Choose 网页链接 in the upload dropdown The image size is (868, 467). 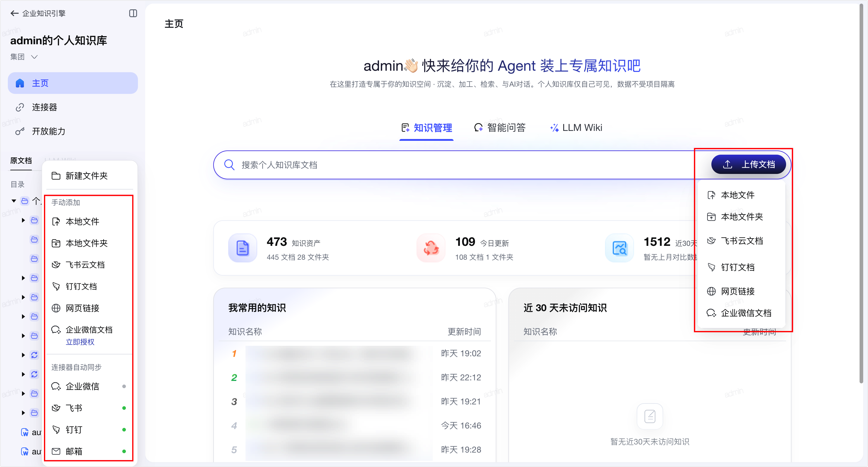click(741, 291)
